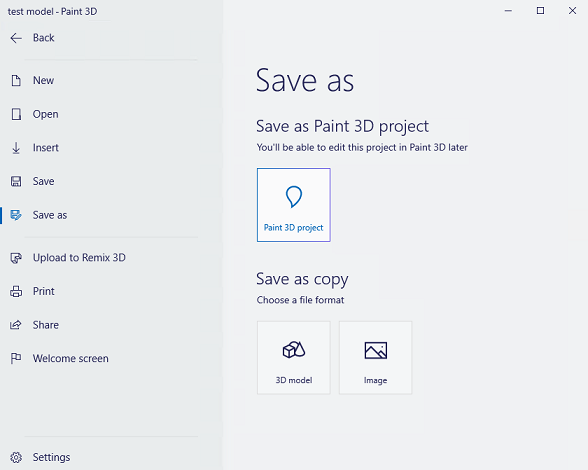Click the 3D shapes icon in the 3D model tile
This screenshot has height=470, width=588.
(294, 350)
